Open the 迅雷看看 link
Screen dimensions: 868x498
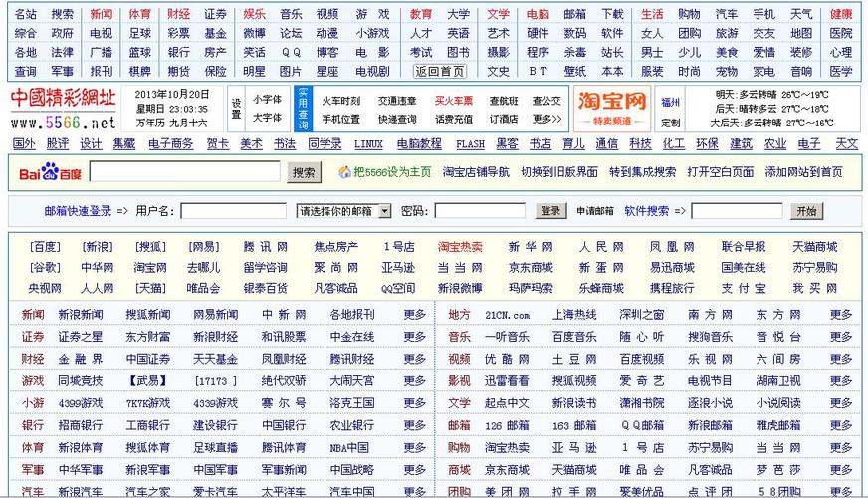coord(507,381)
